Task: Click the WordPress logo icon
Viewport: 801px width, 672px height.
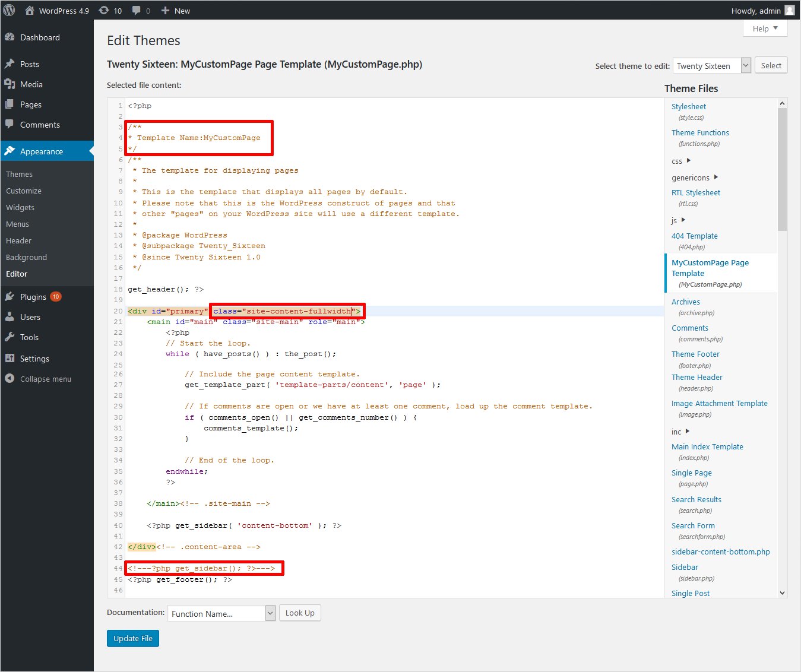Action: (9, 10)
